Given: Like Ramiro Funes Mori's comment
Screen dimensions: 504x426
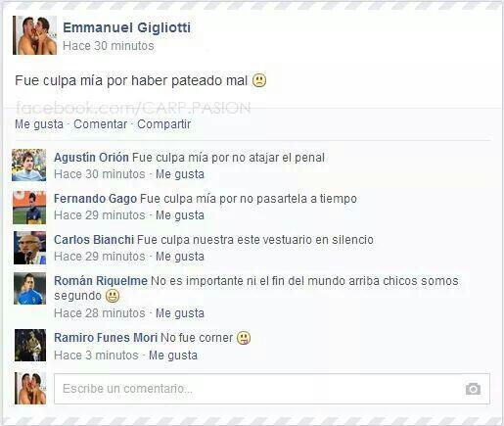Looking at the screenshot, I should pyautogui.click(x=173, y=355).
